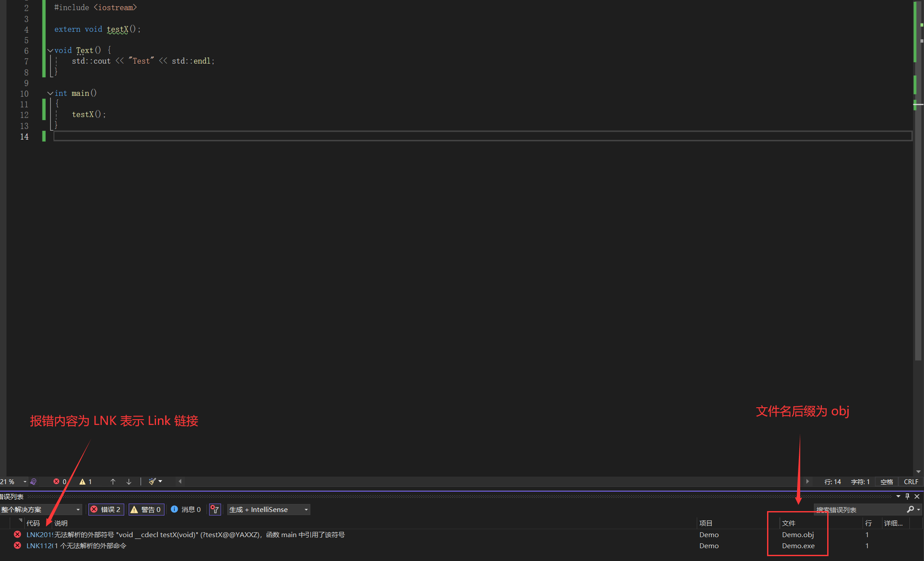Screen dimensions: 924x561
Task: Toggle the 警告 0 warnings filter
Action: click(146, 509)
